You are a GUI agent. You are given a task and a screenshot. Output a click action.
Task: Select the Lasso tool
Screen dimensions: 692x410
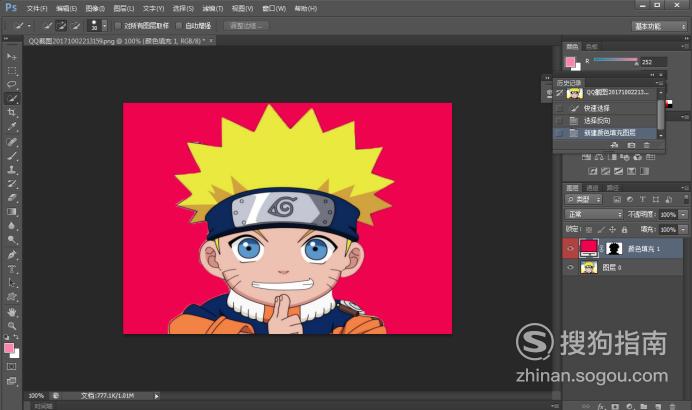click(x=11, y=84)
